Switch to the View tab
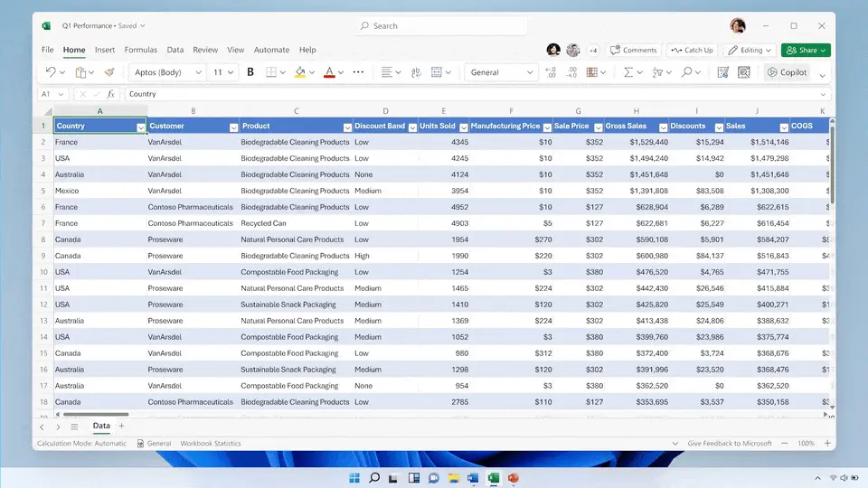 [235, 50]
